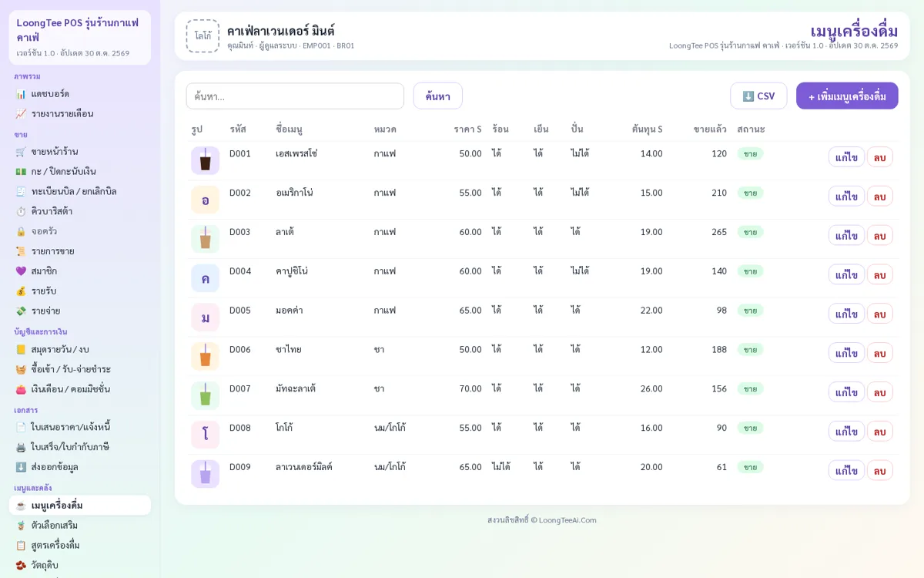Focus the ค้นหา... search input field
The width and height of the screenshot is (924, 578).
coord(295,96)
